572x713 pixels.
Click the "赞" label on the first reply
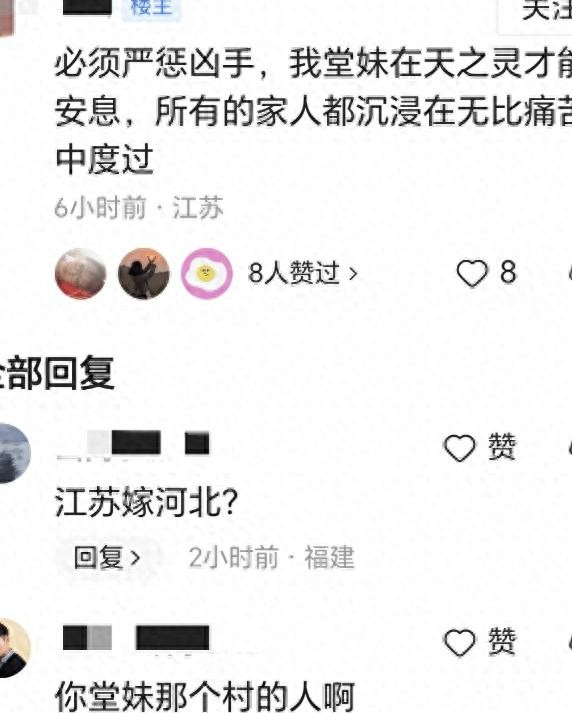pyautogui.click(x=502, y=447)
